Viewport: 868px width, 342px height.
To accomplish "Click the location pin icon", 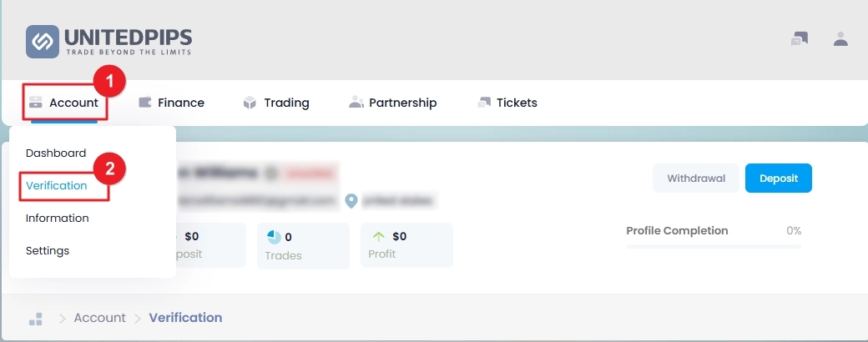I will tap(351, 201).
